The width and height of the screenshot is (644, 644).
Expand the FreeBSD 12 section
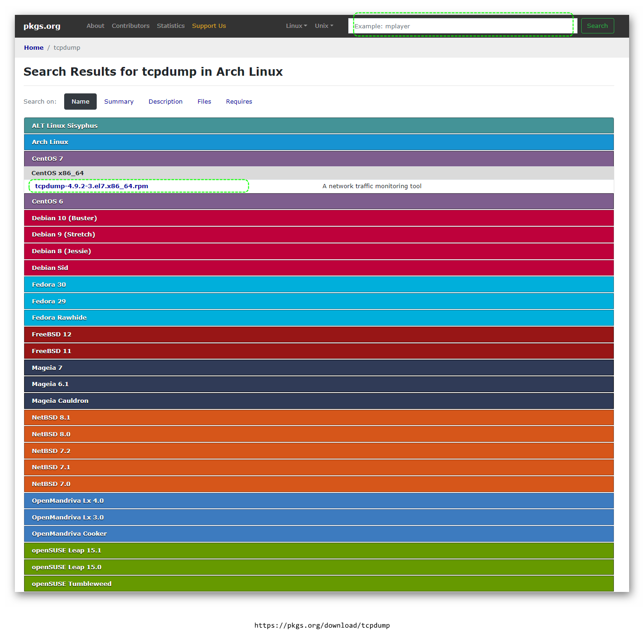[319, 335]
